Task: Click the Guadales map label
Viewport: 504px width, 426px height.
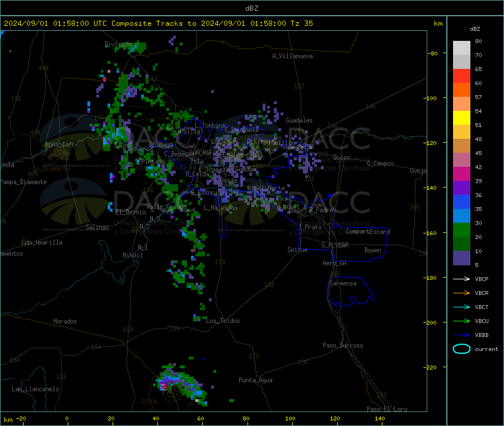Action: (x=299, y=120)
